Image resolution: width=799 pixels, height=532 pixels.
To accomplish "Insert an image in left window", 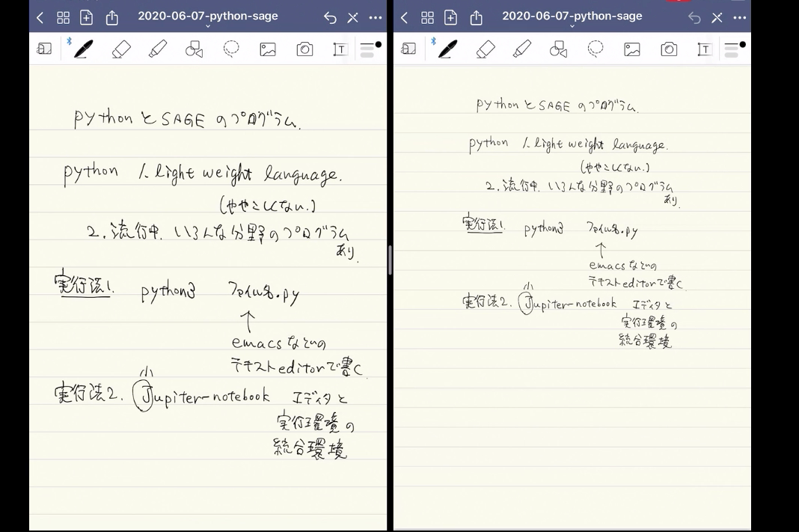I will pyautogui.click(x=268, y=49).
